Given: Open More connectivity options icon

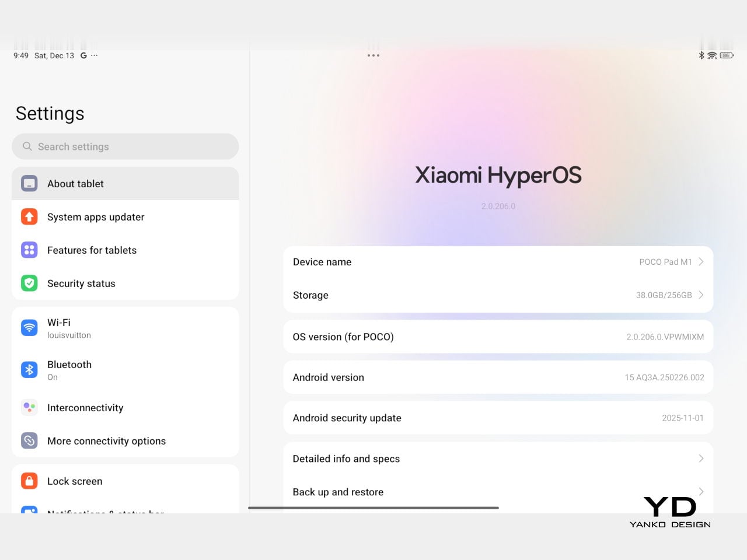Looking at the screenshot, I should point(29,440).
